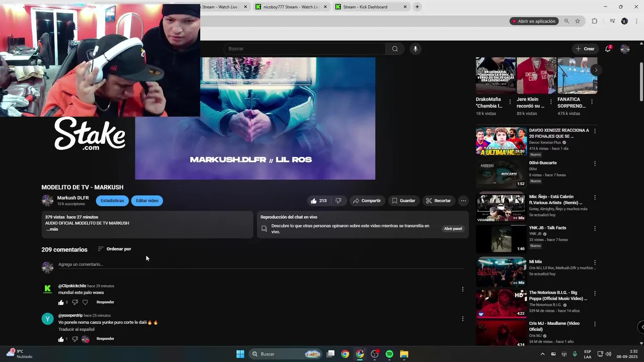Open Task View on the taskbar
This screenshot has height=362, width=644.
(x=331, y=354)
